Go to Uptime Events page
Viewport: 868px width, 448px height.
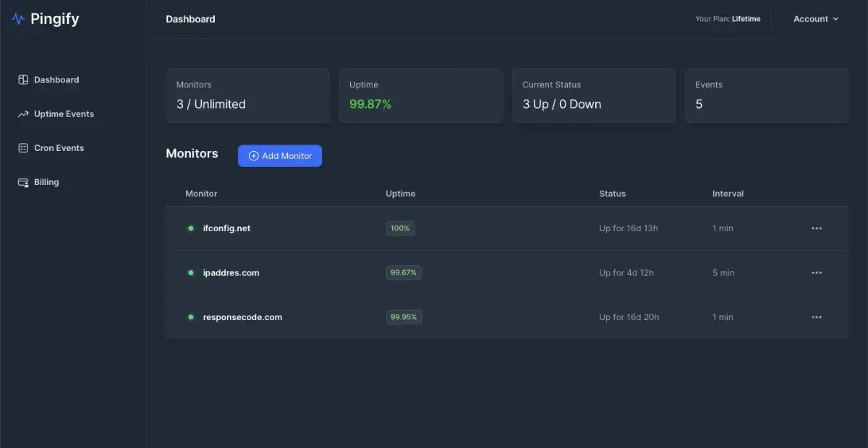64,114
